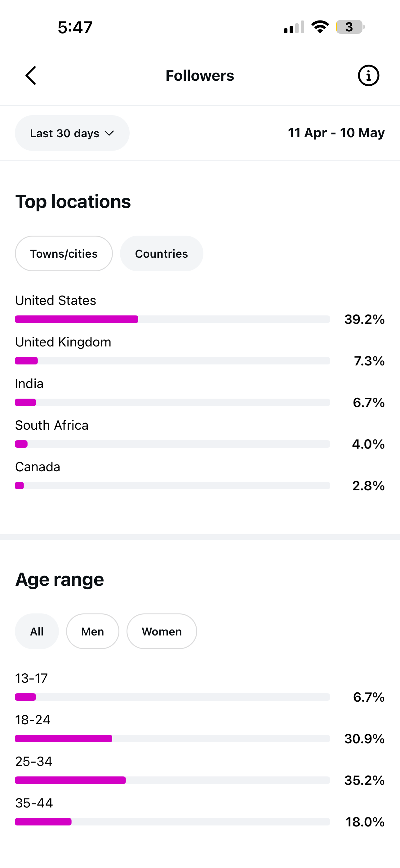Tap the United Kingdom location row
Screen dimensions: 400x868
pos(200,351)
